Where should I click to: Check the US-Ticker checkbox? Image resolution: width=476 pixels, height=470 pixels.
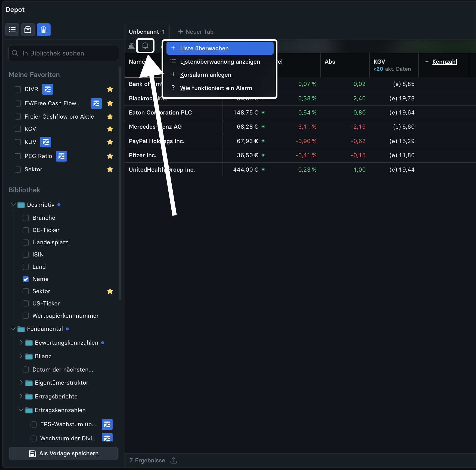[26, 304]
